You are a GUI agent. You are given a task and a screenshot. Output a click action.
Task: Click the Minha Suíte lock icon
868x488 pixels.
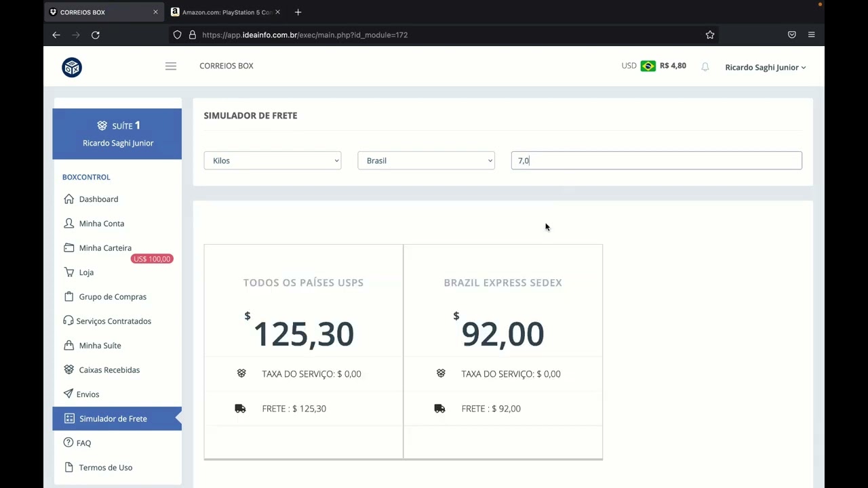click(x=69, y=345)
